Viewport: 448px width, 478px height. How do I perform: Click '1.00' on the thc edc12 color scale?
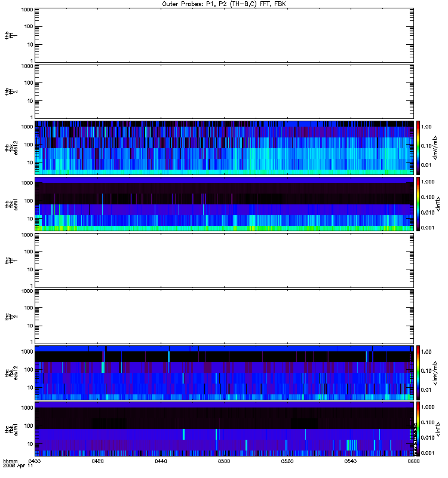click(426, 352)
